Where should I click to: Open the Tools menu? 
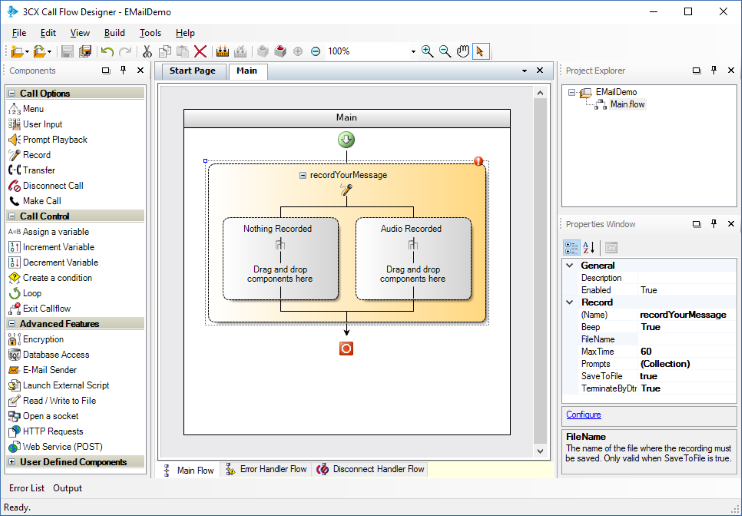pos(150,33)
